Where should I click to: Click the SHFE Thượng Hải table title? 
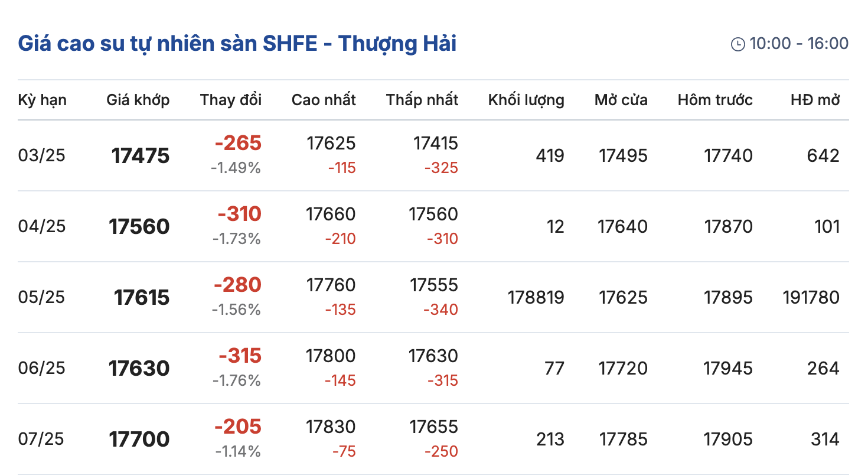click(x=237, y=44)
